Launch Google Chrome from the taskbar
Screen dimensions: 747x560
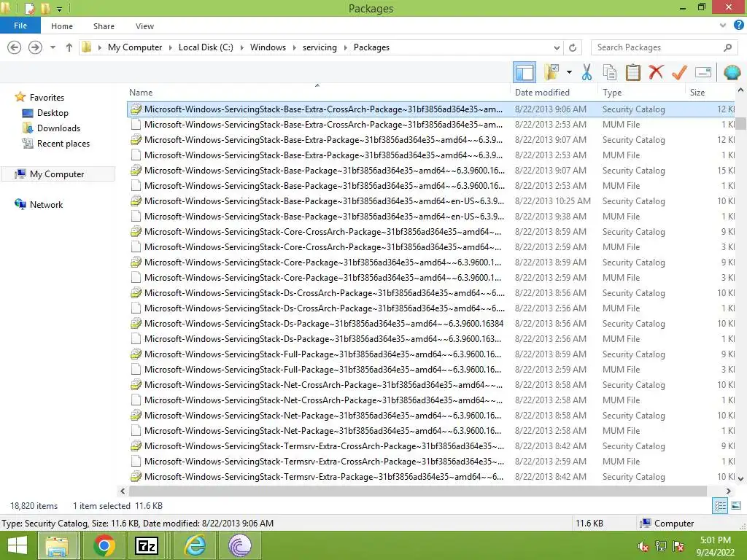(104, 545)
